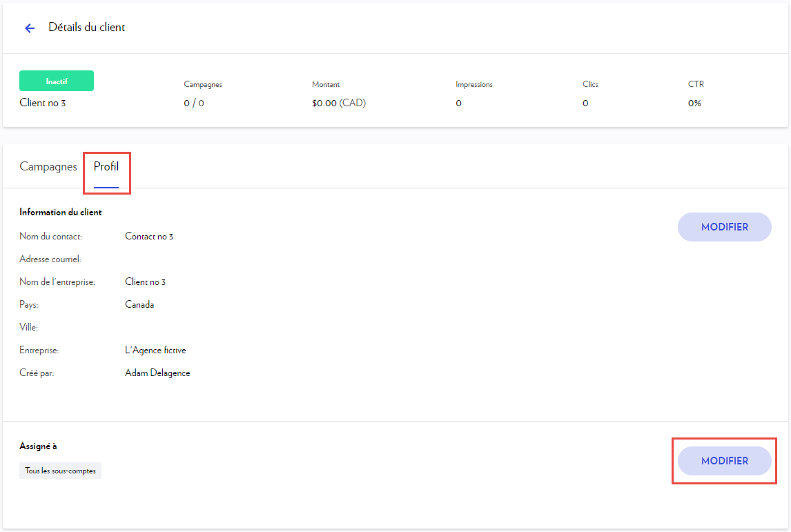This screenshot has height=532, width=791.
Task: Click the L'Agence fictive company value
Action: click(155, 350)
